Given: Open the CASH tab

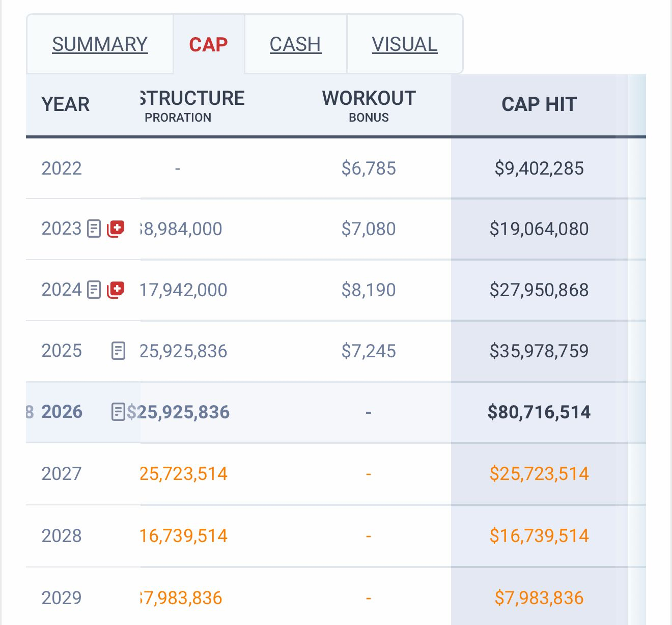Looking at the screenshot, I should [295, 44].
